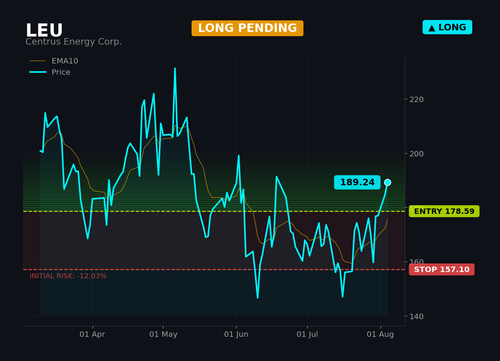
Task: Click the EMA10 legend line swatch
Action: [x=38, y=61]
